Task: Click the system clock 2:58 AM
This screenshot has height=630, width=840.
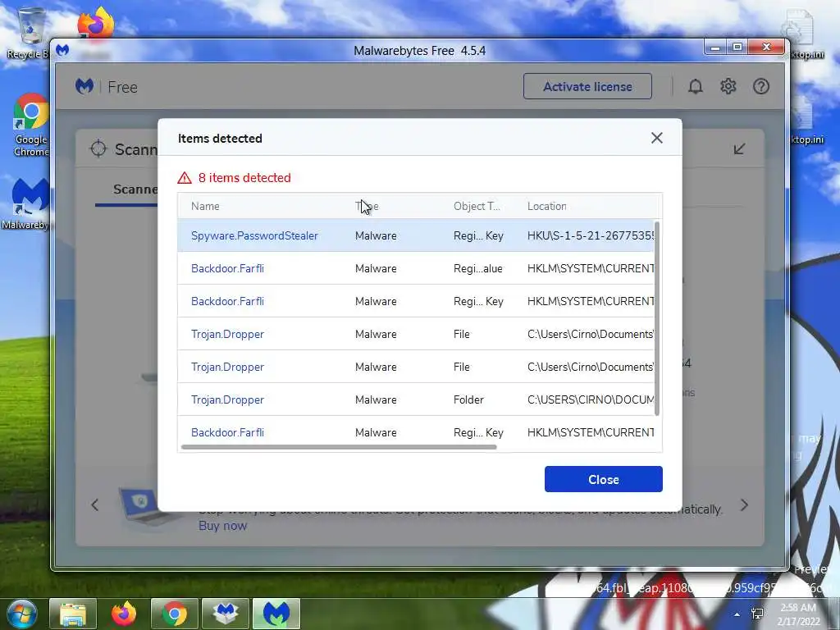Action: tap(798, 608)
